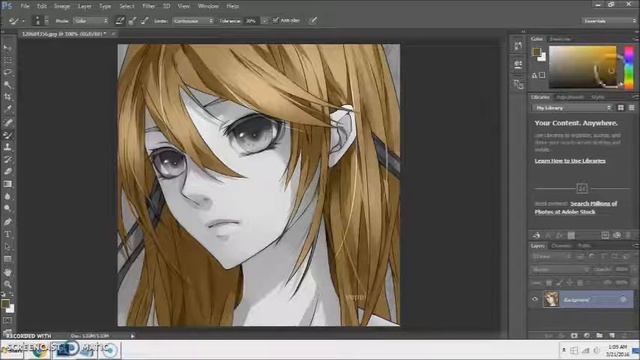
Task: Open the Image menu
Action: [x=62, y=6]
